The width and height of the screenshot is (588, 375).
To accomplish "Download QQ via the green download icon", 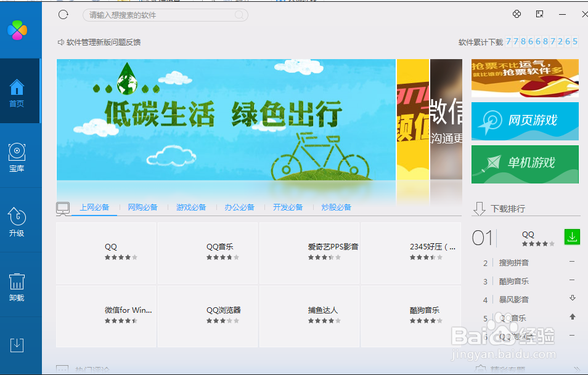I will [571, 236].
